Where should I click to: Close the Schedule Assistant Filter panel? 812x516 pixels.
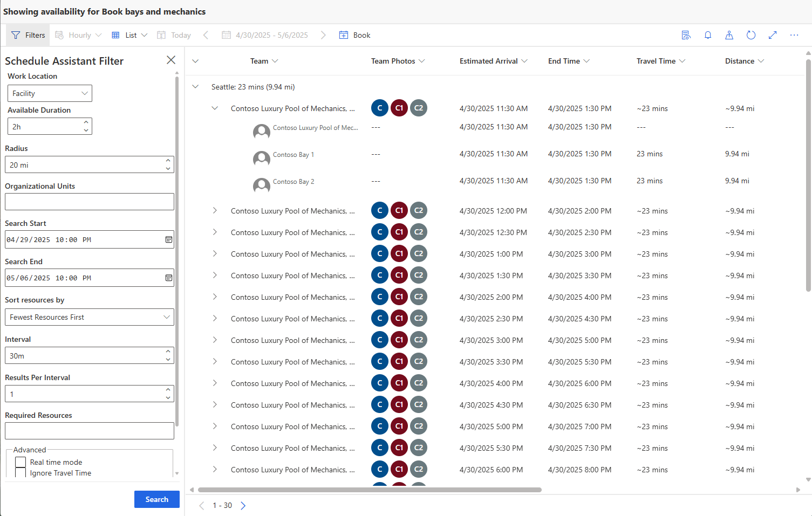170,60
